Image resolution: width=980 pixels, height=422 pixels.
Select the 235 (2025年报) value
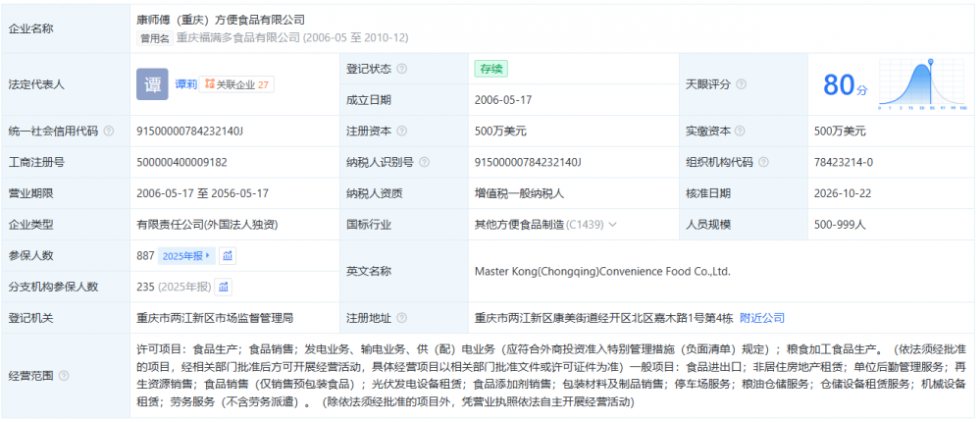coord(174,287)
